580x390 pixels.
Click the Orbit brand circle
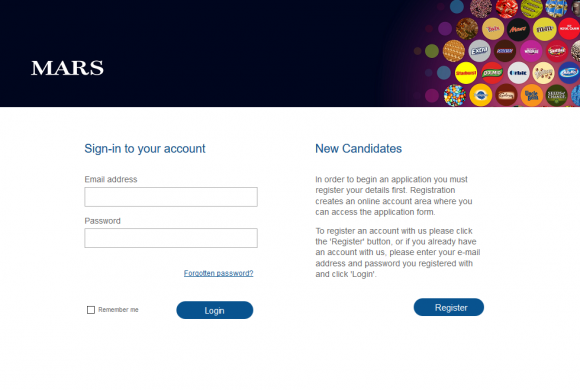click(519, 73)
